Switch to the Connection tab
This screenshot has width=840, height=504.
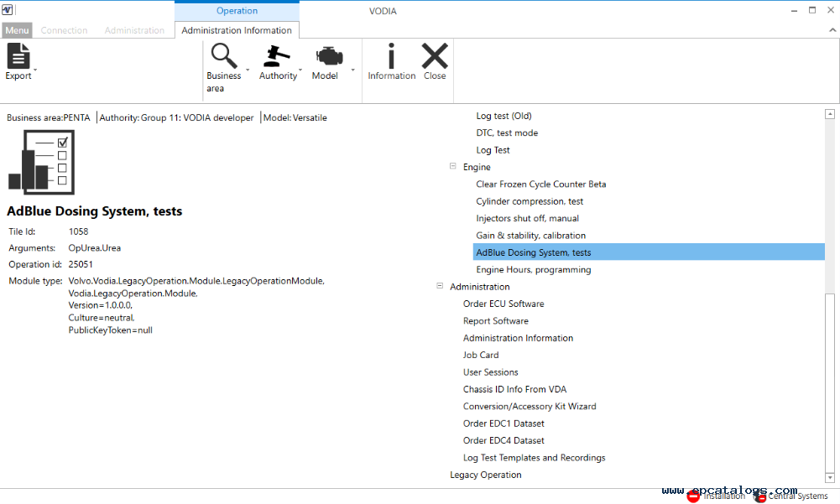coord(64,30)
